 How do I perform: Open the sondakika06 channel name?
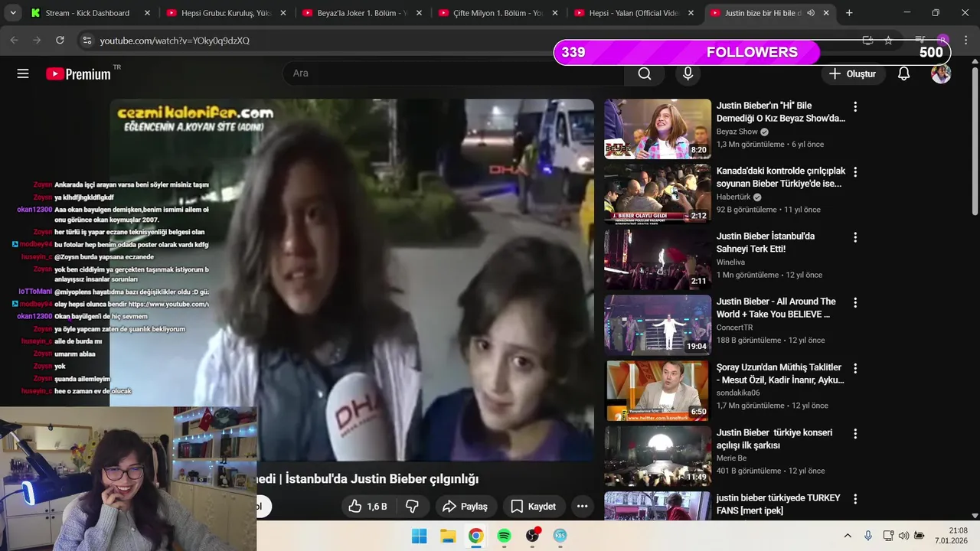tap(738, 393)
